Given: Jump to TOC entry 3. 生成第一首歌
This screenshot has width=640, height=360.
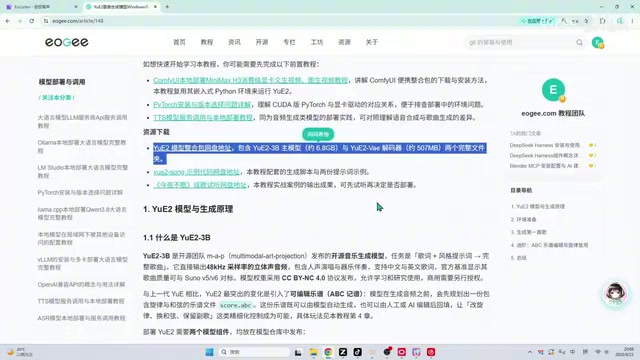Looking at the screenshot, I should tap(528, 232).
